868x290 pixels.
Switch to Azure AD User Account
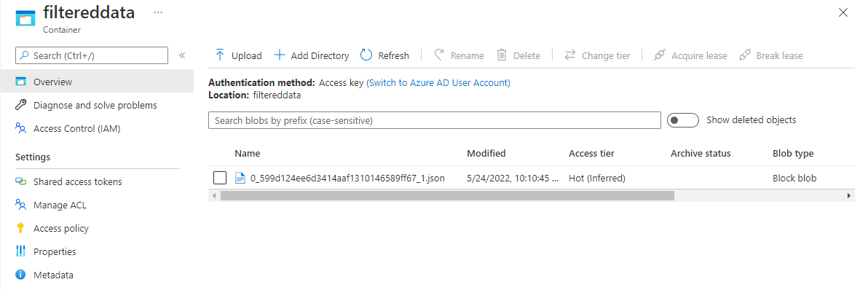pyautogui.click(x=438, y=82)
